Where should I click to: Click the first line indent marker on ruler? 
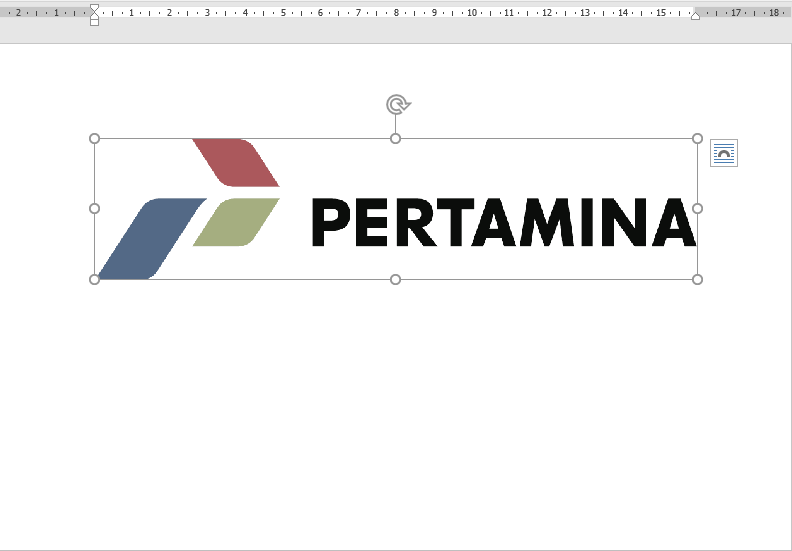pos(94,8)
